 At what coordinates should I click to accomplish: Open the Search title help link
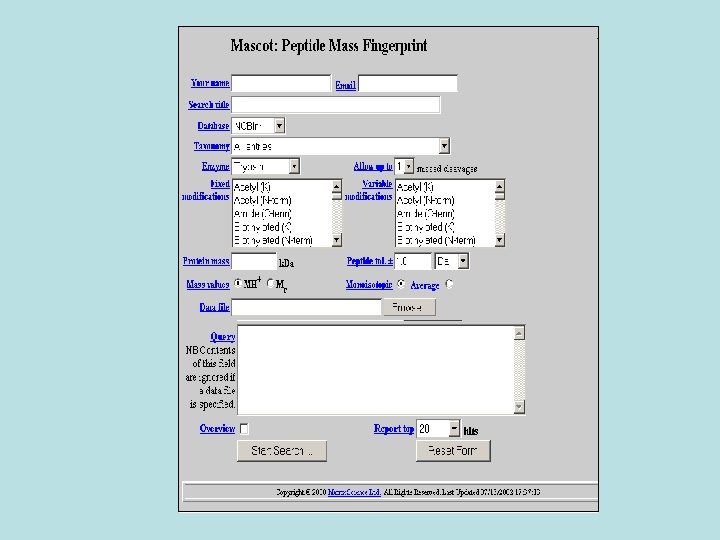(x=208, y=105)
